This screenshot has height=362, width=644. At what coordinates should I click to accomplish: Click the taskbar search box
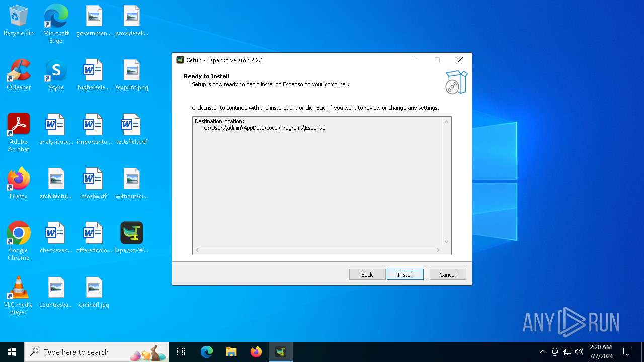click(97, 352)
